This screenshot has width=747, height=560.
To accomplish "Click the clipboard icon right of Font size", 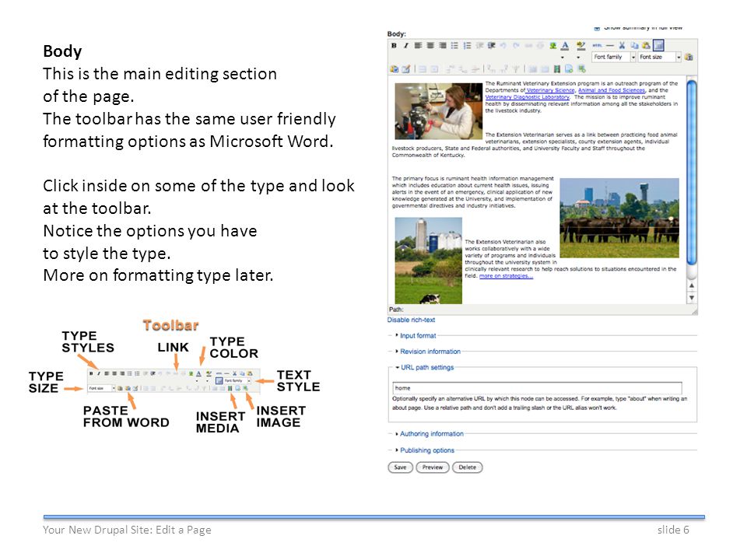I will 689,57.
